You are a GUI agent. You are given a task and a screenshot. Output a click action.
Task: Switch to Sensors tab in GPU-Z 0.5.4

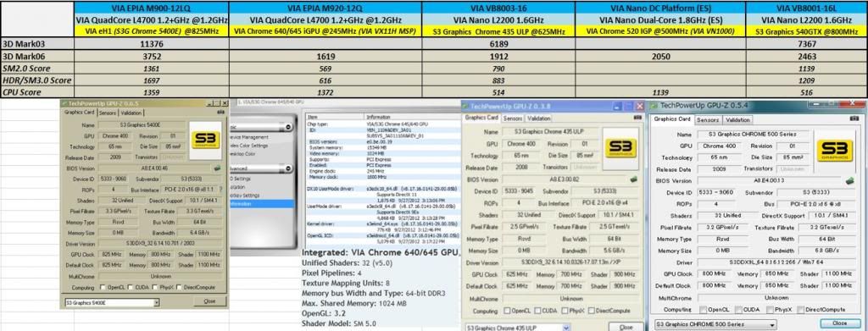[708, 119]
